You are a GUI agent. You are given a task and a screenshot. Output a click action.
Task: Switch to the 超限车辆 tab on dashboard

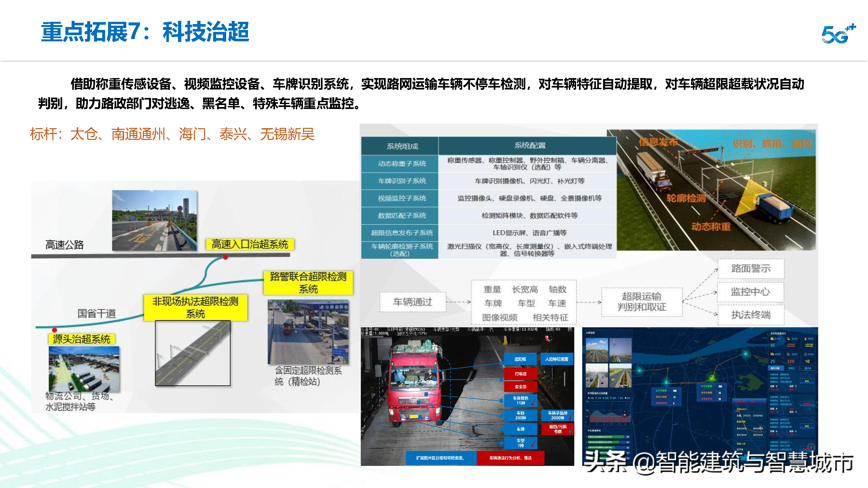click(775, 369)
